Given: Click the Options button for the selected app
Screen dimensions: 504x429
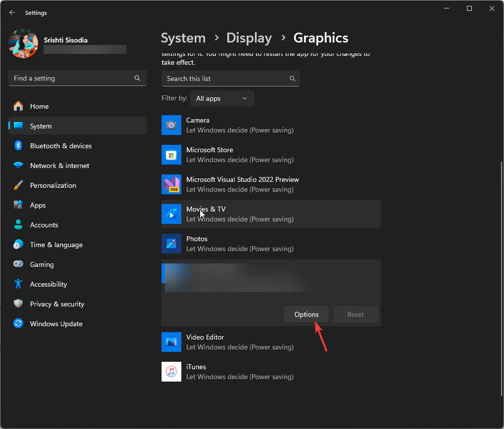Looking at the screenshot, I should coord(306,314).
